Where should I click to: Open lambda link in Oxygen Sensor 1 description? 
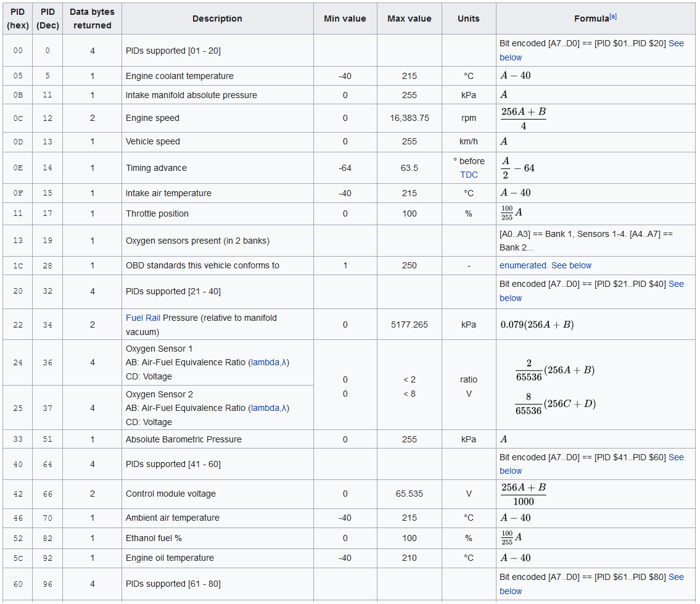tap(269, 363)
